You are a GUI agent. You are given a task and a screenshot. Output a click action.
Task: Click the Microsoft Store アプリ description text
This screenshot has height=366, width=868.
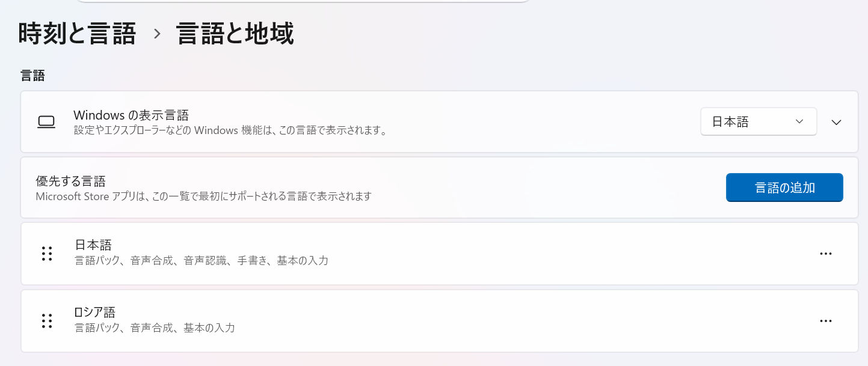coord(203,196)
